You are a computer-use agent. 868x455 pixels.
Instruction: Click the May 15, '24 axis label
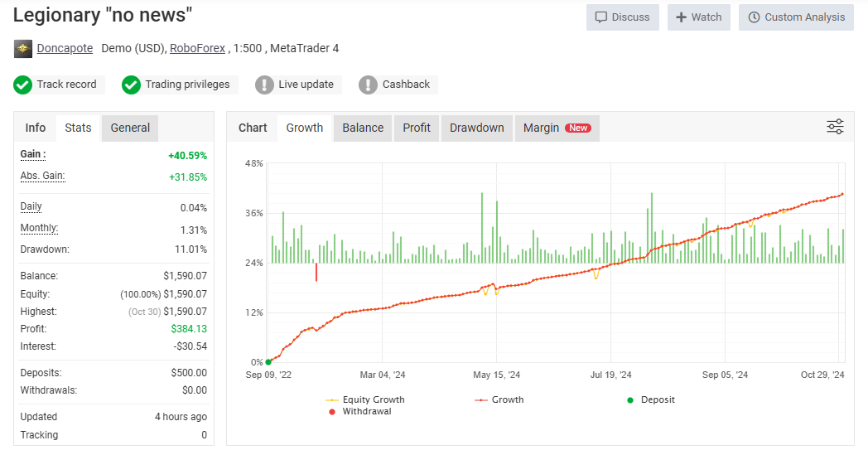click(497, 375)
